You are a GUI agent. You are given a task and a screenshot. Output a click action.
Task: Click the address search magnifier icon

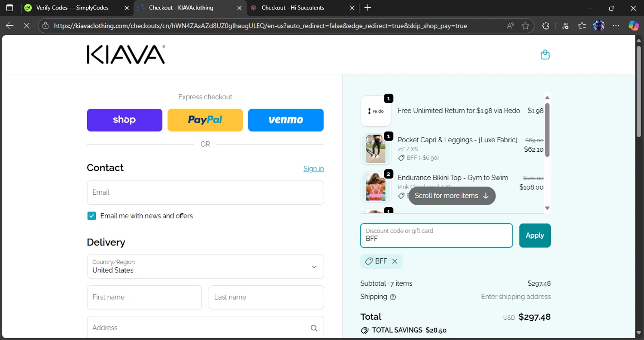[314, 328]
